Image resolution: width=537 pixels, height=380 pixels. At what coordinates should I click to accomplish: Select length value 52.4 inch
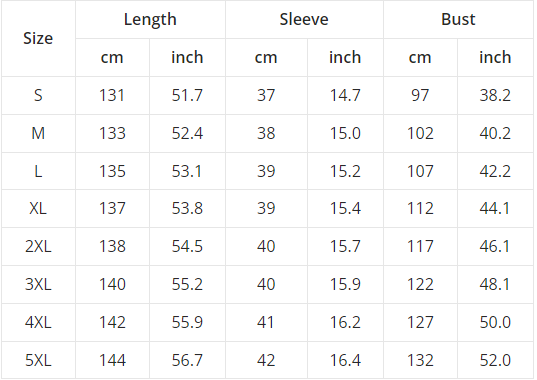click(187, 133)
